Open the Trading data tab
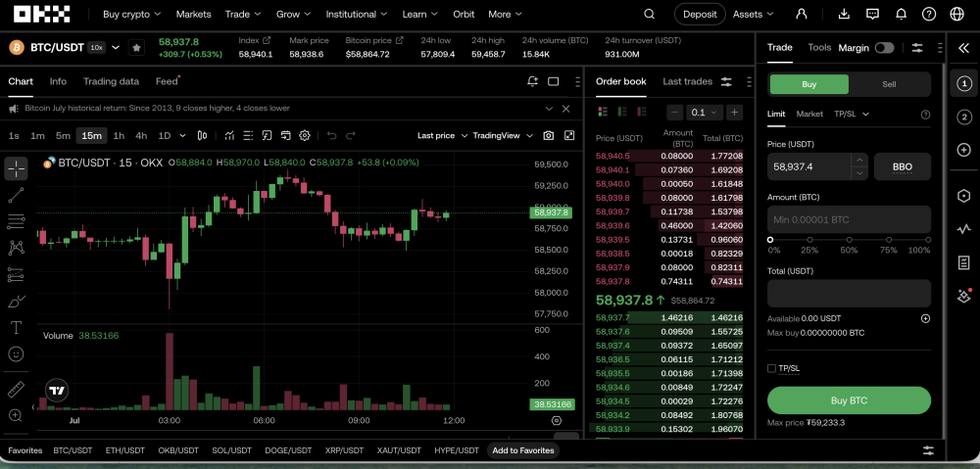This screenshot has width=980, height=469. (x=112, y=81)
